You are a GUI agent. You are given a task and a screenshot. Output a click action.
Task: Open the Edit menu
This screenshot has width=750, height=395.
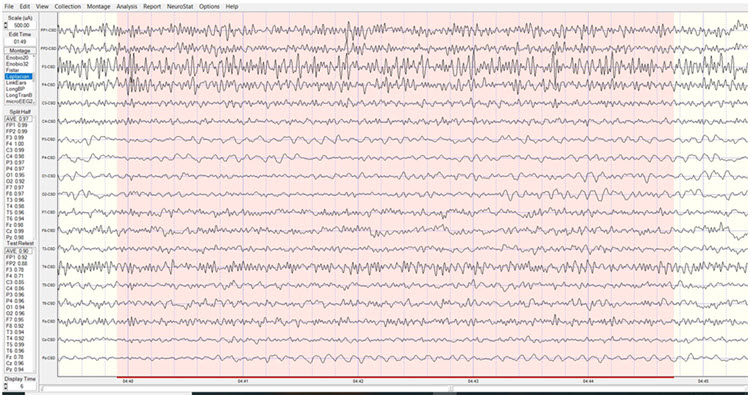click(x=24, y=7)
